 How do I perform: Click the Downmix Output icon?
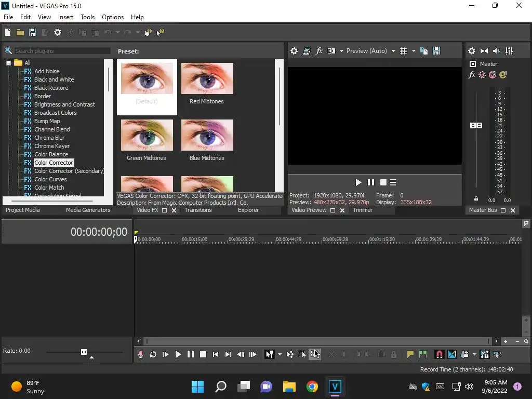[484, 51]
